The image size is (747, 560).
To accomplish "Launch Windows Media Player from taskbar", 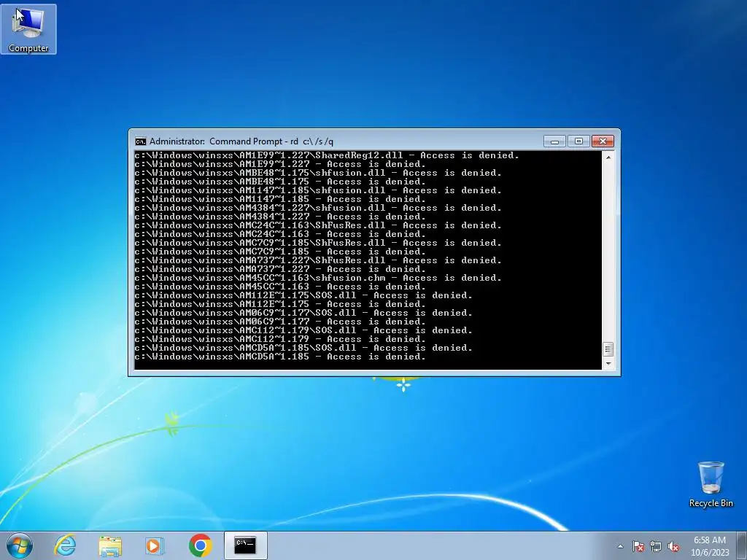I will [x=154, y=545].
